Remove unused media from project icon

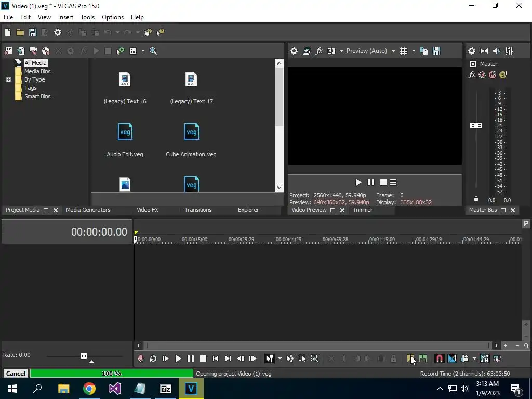coord(8,51)
